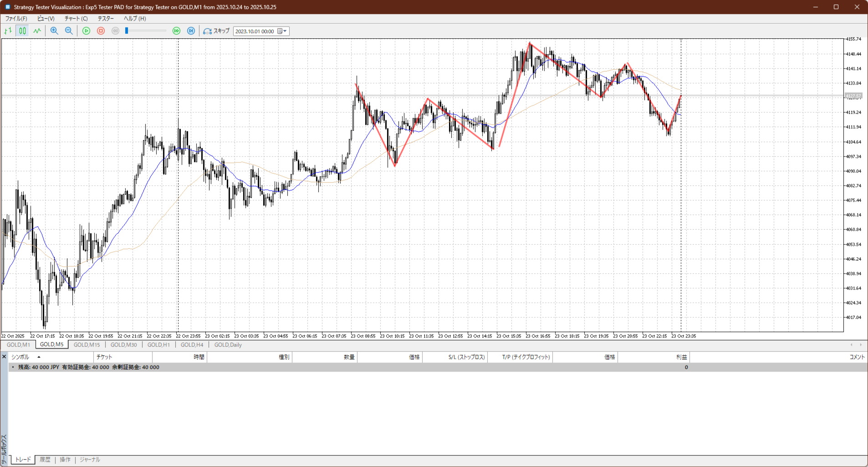The width and height of the screenshot is (868, 467).
Task: Switch chart to bar chart display
Action: pyautogui.click(x=8, y=31)
